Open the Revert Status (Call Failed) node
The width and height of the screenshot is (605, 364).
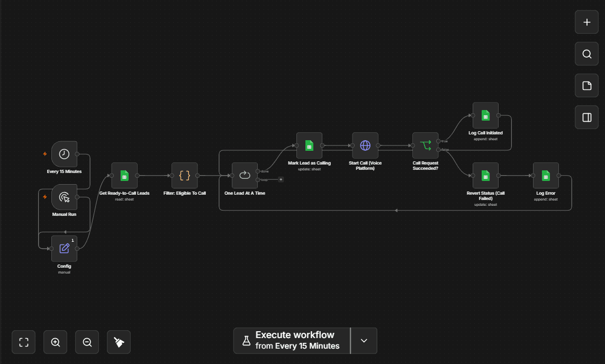tap(485, 176)
